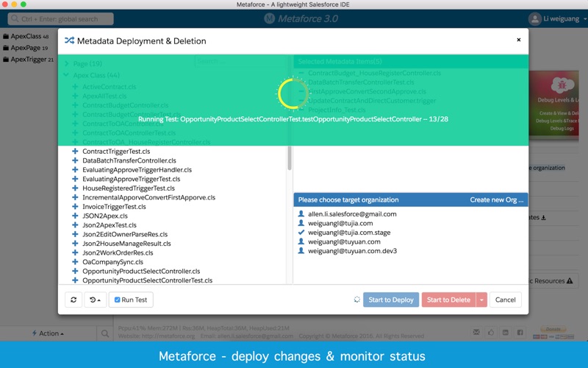Image resolution: width=588 pixels, height=368 pixels.
Task: Click the thumbs-up like icon in footer
Action: [x=491, y=333]
